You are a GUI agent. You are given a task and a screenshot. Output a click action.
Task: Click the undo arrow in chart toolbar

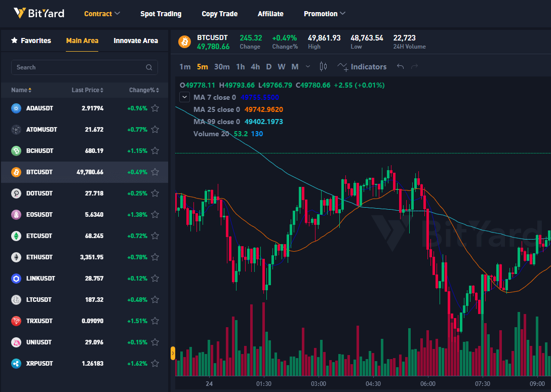pyautogui.click(x=401, y=66)
